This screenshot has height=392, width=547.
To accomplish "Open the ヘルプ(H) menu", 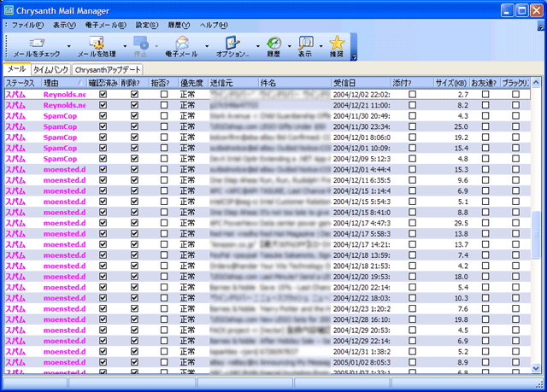I will point(214,25).
